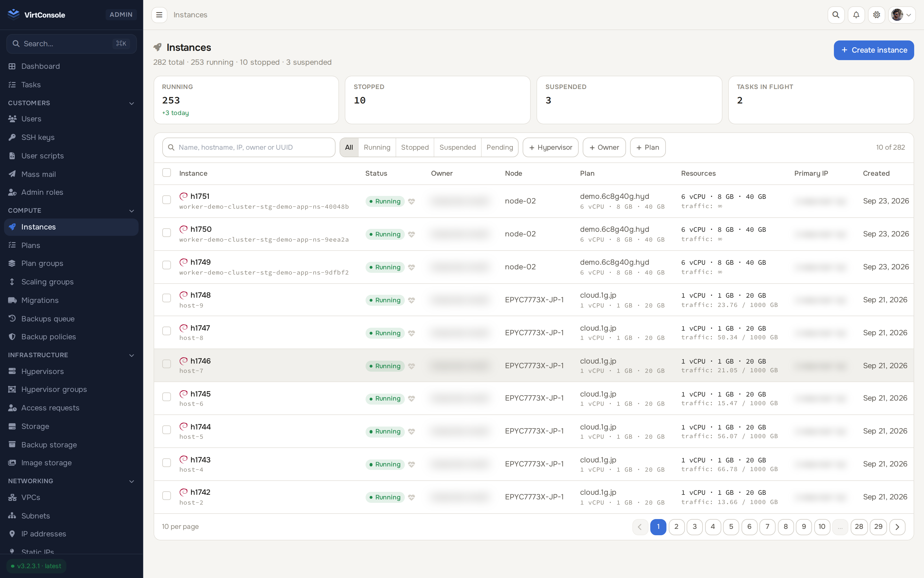Open Hypervisor groups page

click(x=71, y=390)
